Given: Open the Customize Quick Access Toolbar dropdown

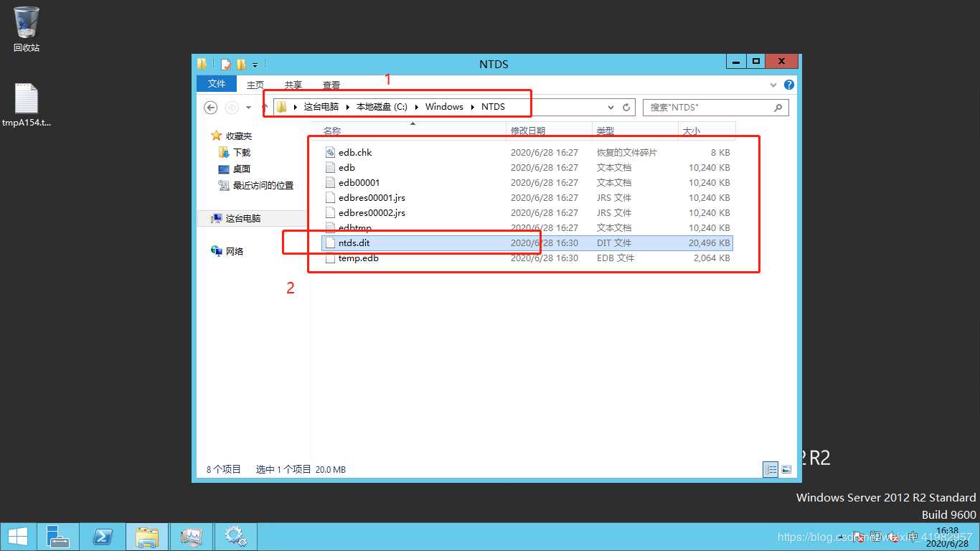Looking at the screenshot, I should coord(255,65).
